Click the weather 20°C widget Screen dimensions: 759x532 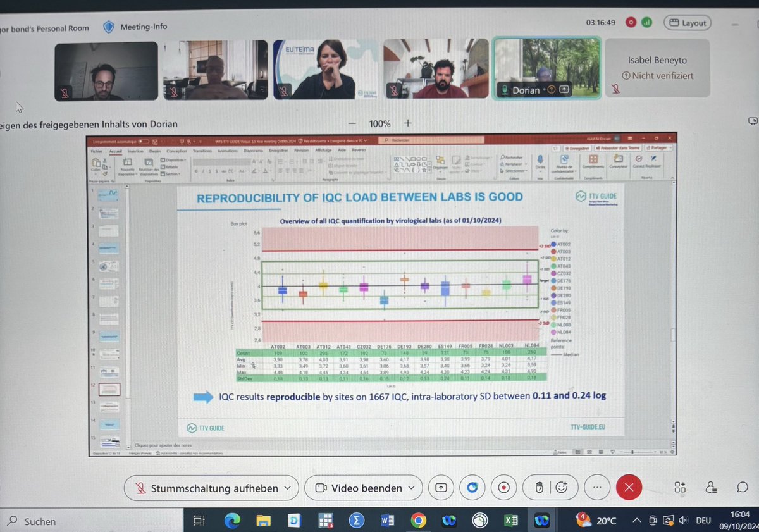[597, 521]
